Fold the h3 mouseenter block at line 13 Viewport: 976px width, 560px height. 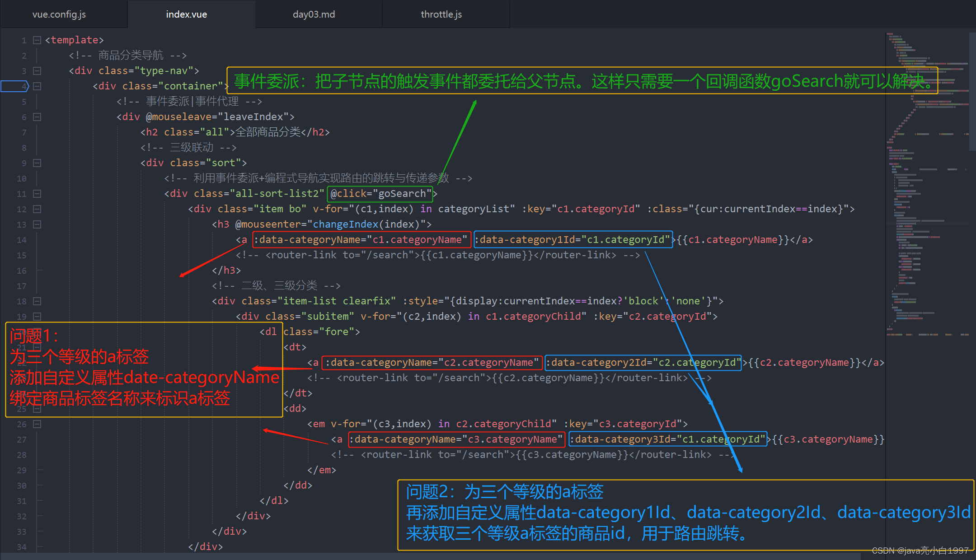(37, 224)
